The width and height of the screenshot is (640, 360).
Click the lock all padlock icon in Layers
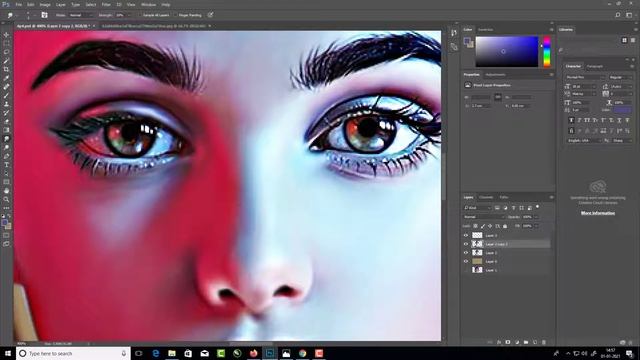pos(505,226)
